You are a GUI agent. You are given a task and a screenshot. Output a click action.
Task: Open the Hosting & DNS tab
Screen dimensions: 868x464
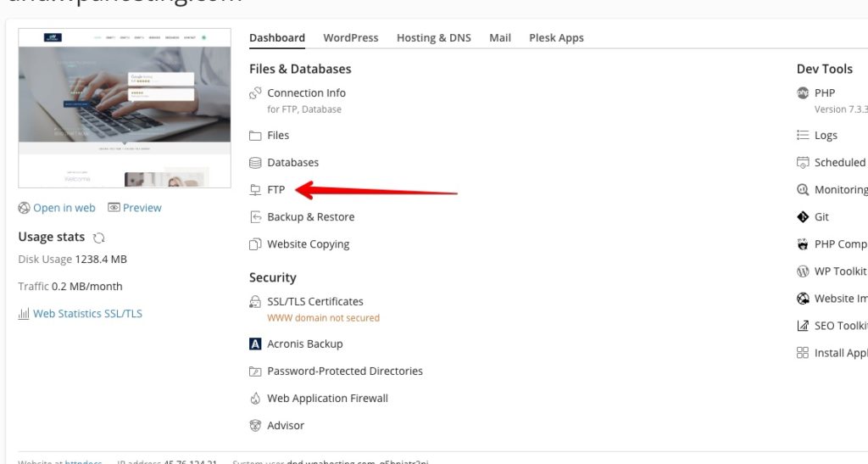(x=433, y=37)
